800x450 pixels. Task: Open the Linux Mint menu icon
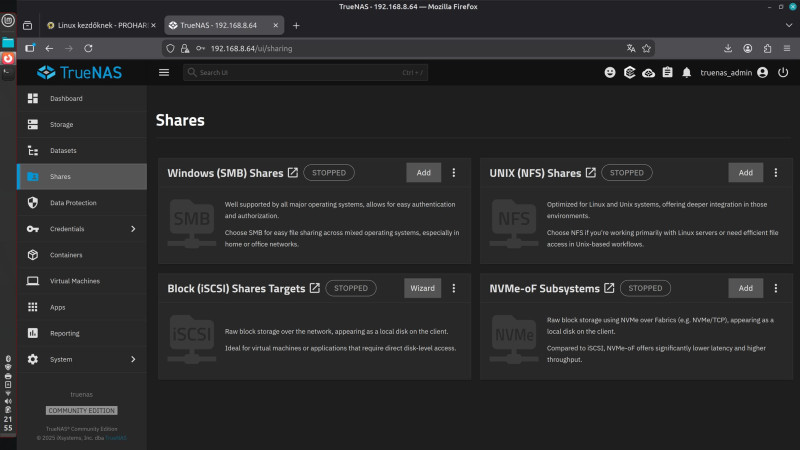(x=8, y=21)
